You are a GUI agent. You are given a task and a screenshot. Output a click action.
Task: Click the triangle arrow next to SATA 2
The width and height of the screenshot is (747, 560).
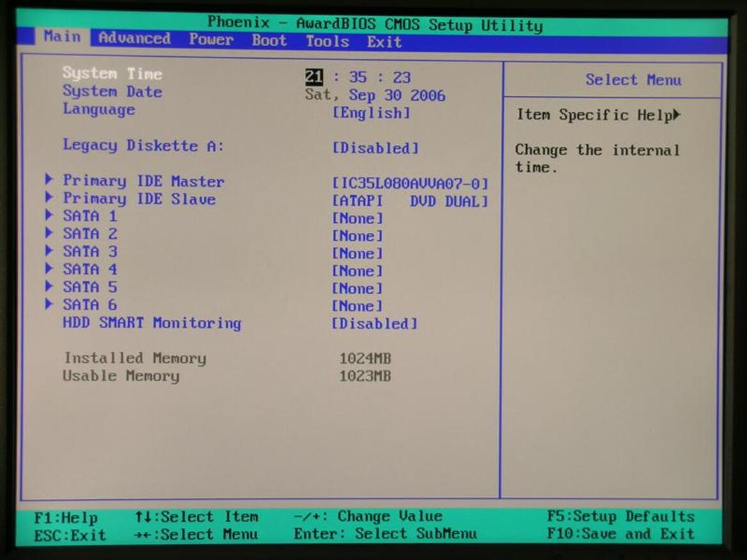pos(49,232)
